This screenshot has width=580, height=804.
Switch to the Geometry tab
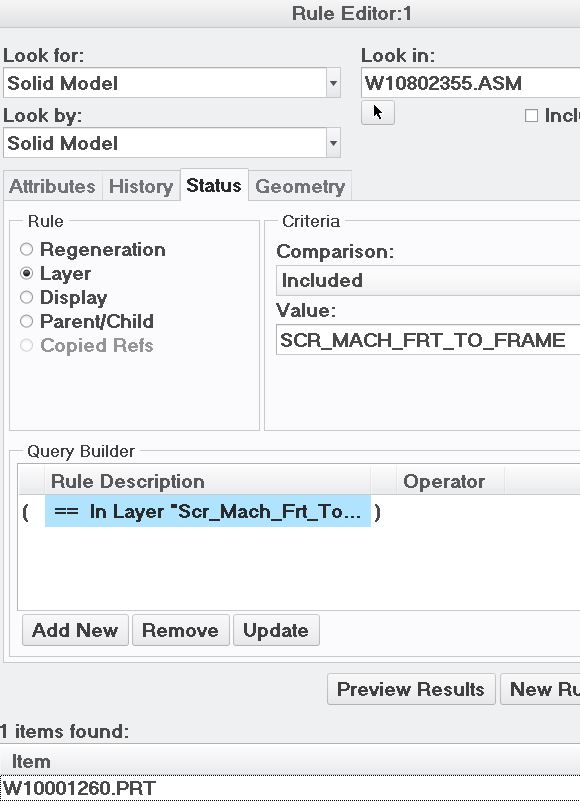299,186
